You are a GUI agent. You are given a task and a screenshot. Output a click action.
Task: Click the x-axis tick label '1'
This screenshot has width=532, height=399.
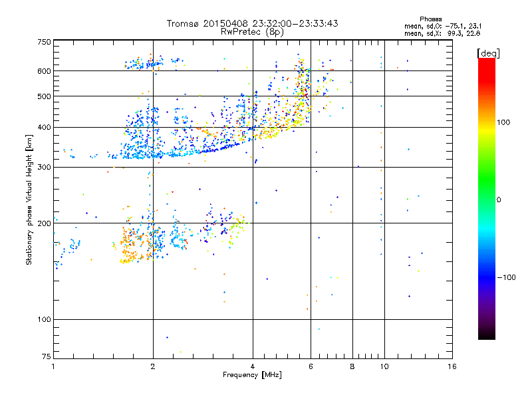(x=53, y=366)
